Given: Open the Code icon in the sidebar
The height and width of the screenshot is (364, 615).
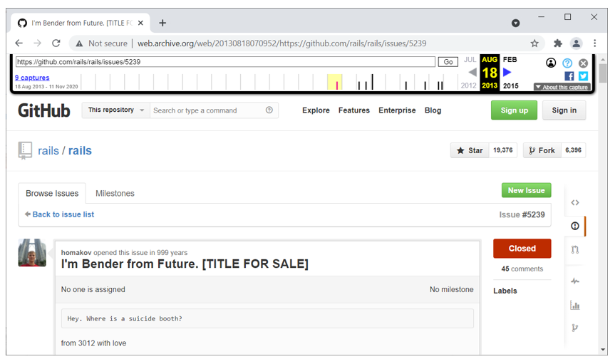Looking at the screenshot, I should 575,202.
